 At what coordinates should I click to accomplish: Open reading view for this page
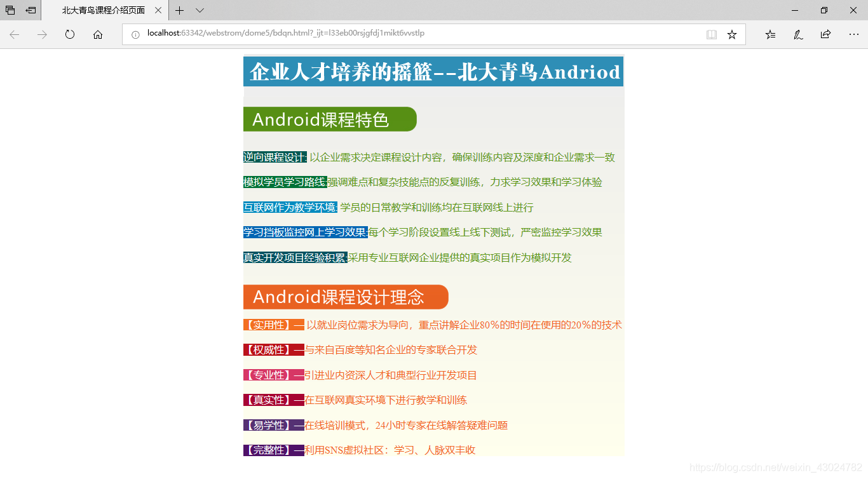712,34
